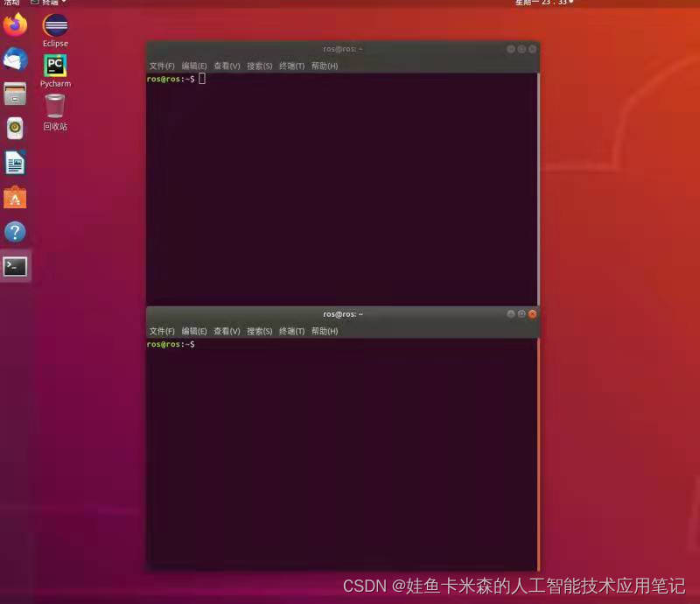Image resolution: width=700 pixels, height=604 pixels.
Task: Open 终端(T) menu in lower terminal
Action: 291,331
